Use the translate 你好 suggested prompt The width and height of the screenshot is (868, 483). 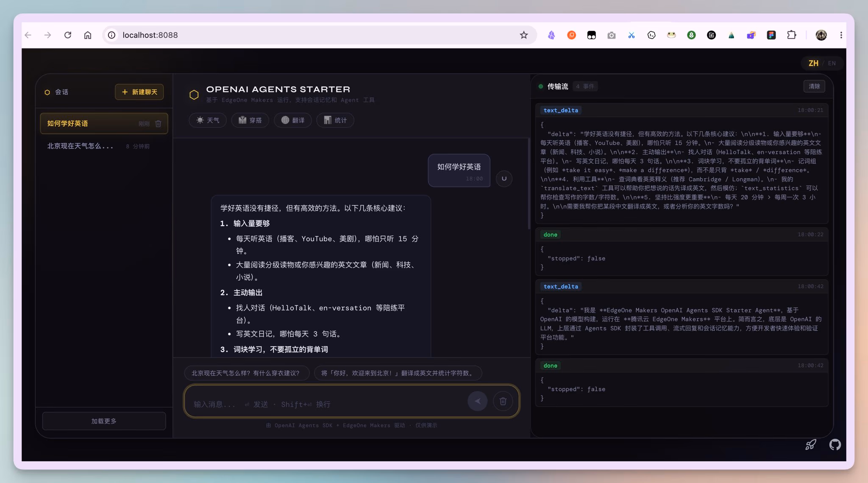(x=398, y=373)
